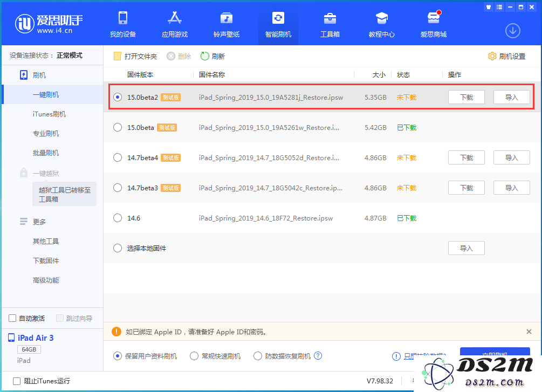Select the 智能刷机 tab
This screenshot has width=542, height=392.
[x=278, y=24]
